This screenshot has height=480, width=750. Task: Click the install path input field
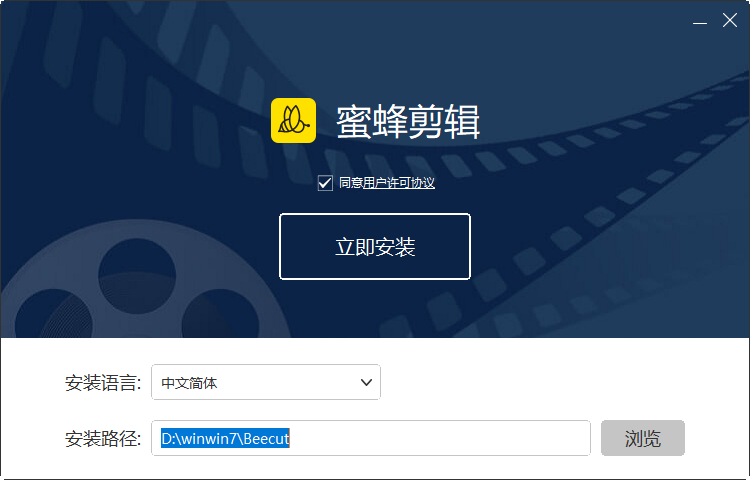371,438
